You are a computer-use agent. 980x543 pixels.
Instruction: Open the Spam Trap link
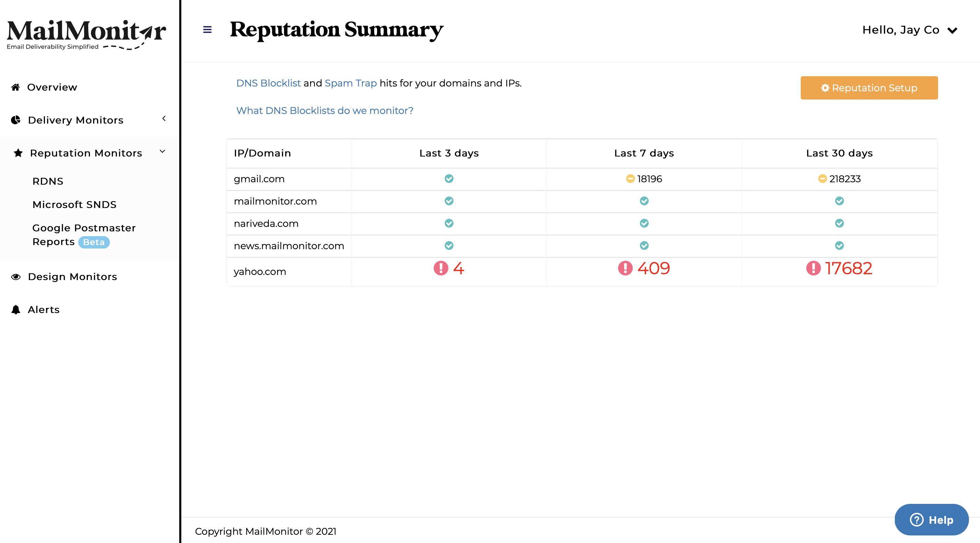click(350, 83)
